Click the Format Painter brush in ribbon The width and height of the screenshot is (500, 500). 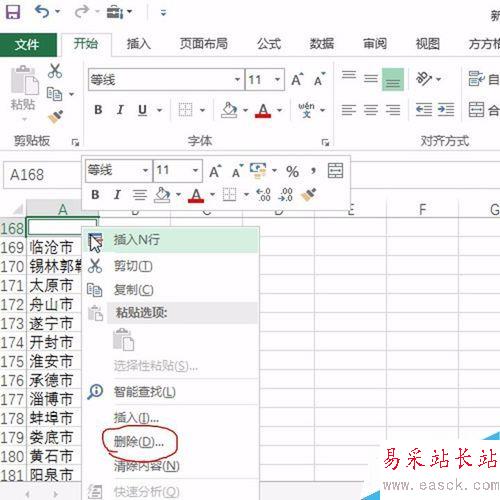(55, 117)
